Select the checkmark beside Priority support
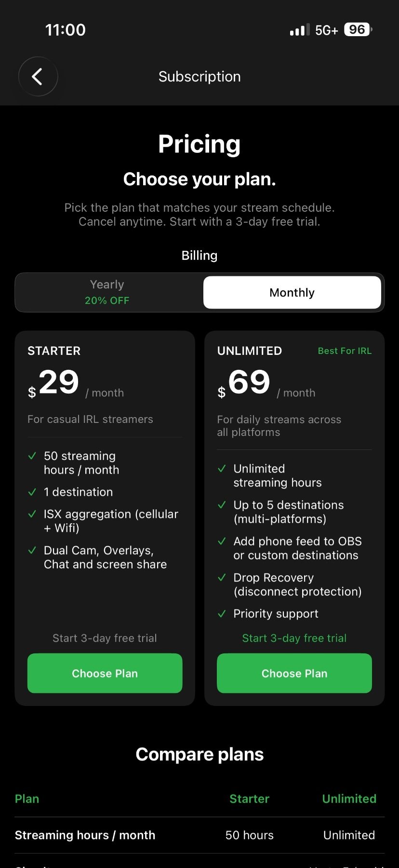The height and width of the screenshot is (868, 399). point(222,613)
